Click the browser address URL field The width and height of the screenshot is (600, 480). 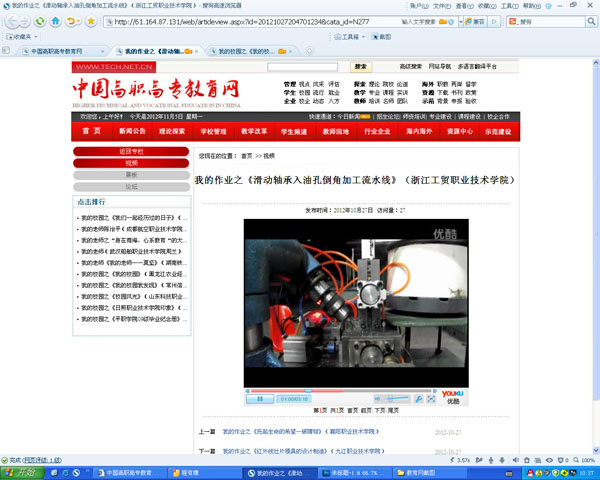point(253,22)
